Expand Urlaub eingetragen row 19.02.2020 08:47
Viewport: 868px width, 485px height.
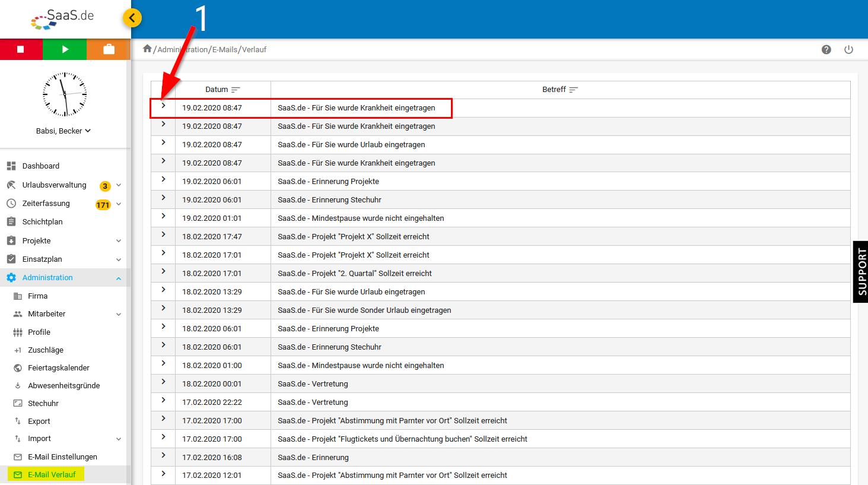point(163,142)
